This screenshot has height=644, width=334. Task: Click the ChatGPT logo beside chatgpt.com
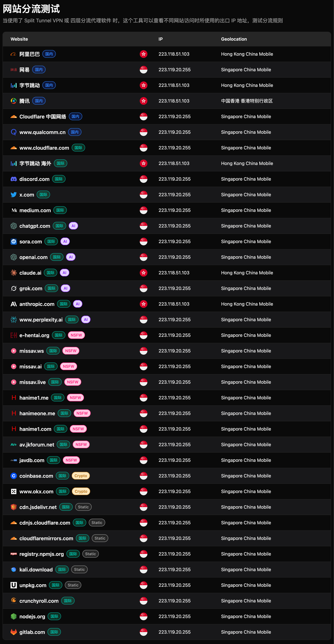(14, 226)
